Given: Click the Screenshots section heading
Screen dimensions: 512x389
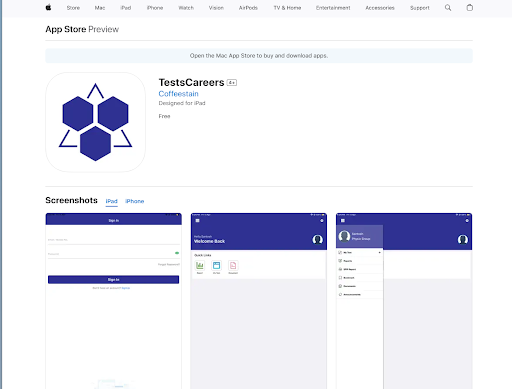Looking at the screenshot, I should pos(71,200).
